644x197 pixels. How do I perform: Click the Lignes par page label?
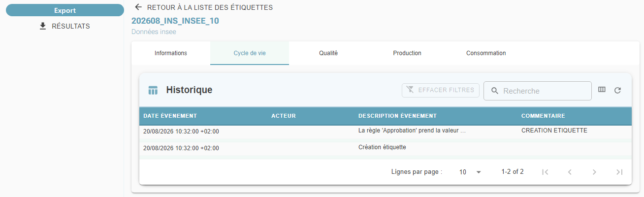(x=417, y=172)
